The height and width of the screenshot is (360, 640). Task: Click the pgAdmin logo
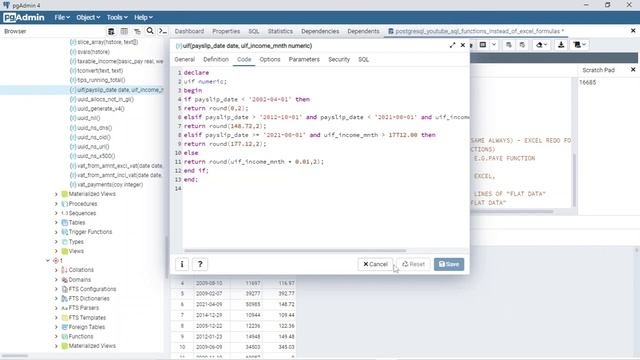coord(24,18)
